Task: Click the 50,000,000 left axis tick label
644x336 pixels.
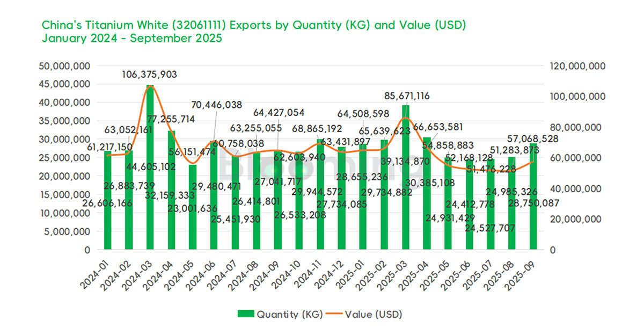Action: point(65,67)
